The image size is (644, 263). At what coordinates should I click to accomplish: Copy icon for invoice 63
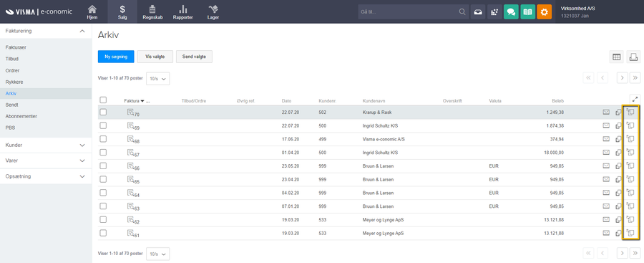point(618,206)
